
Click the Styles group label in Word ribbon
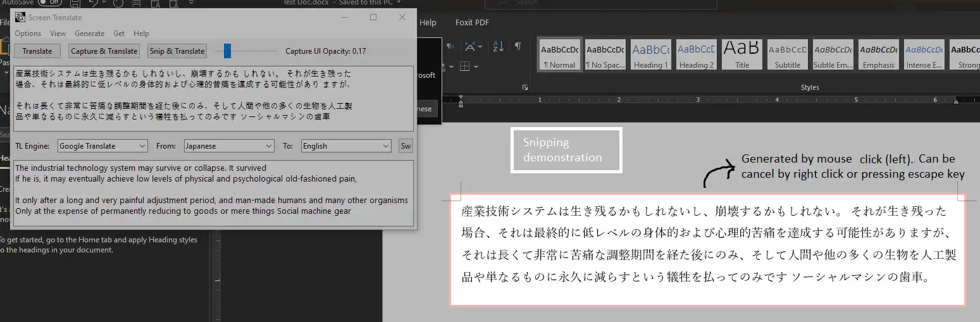pos(810,87)
